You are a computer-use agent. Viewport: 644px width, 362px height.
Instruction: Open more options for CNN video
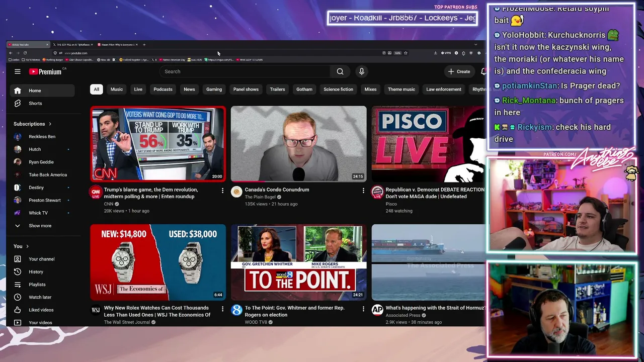(222, 191)
